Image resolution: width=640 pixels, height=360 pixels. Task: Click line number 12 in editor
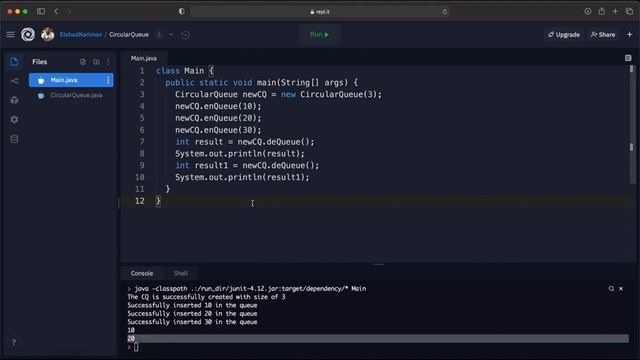(140, 201)
